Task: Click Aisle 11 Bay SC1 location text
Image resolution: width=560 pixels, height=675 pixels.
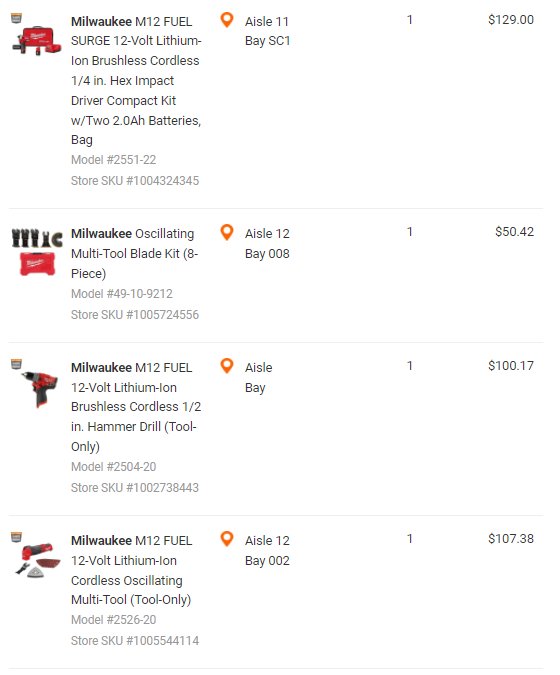Action: (x=267, y=31)
